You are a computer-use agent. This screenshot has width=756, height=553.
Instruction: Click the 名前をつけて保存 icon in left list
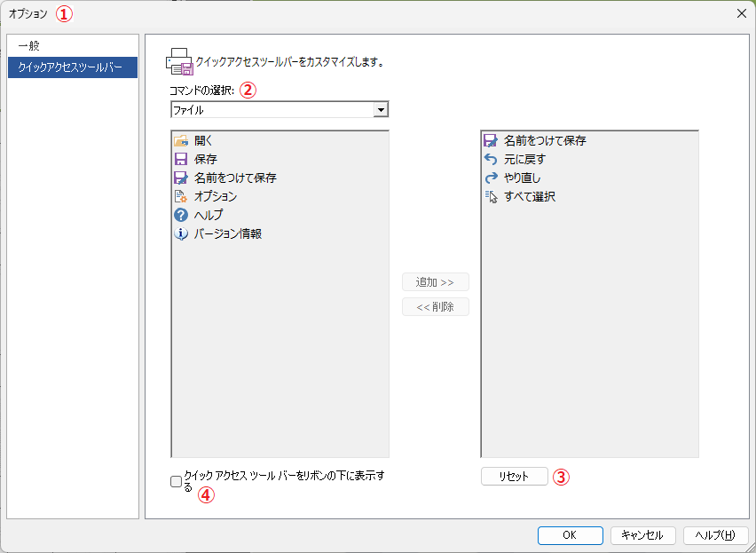181,177
